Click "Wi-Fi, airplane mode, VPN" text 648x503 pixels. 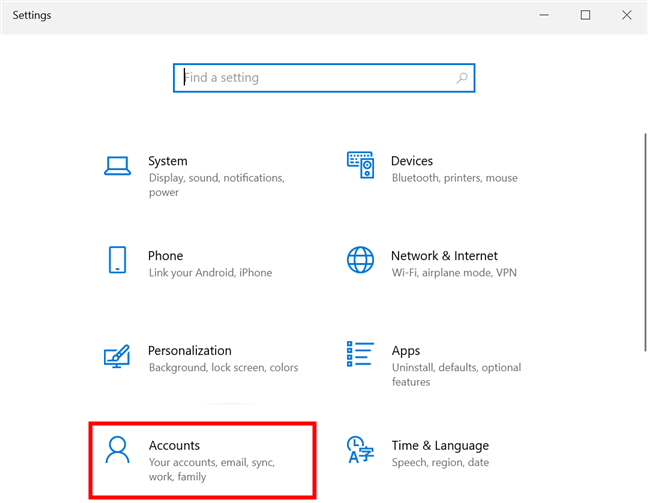(454, 273)
